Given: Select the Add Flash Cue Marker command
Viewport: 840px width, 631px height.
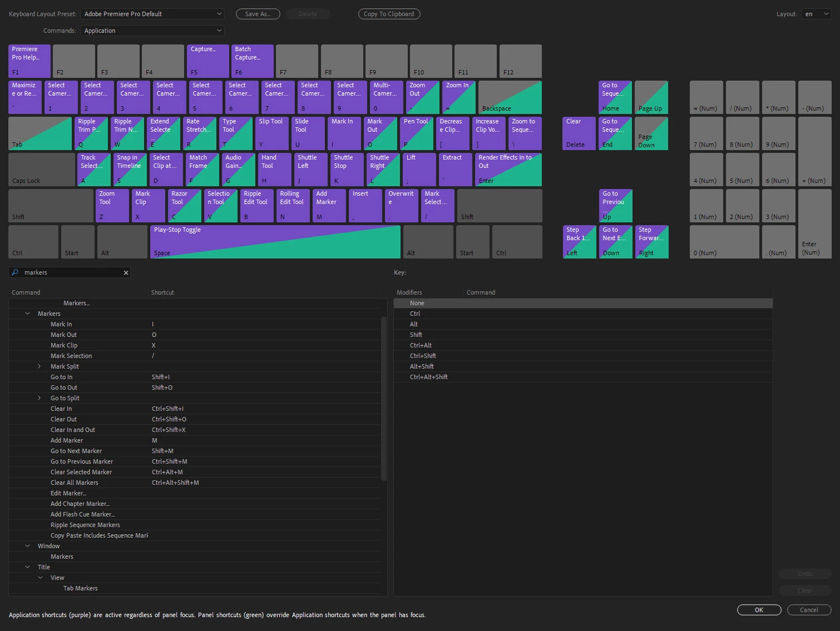Looking at the screenshot, I should click(195, 514).
